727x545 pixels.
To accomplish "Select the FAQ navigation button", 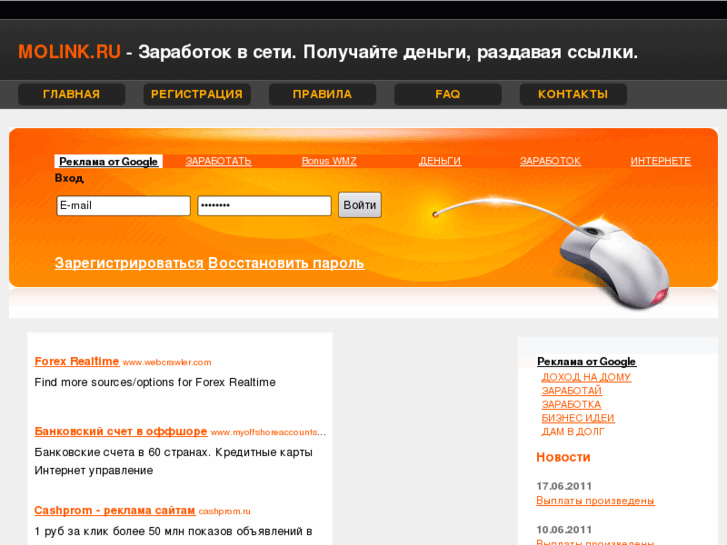I will (x=447, y=94).
